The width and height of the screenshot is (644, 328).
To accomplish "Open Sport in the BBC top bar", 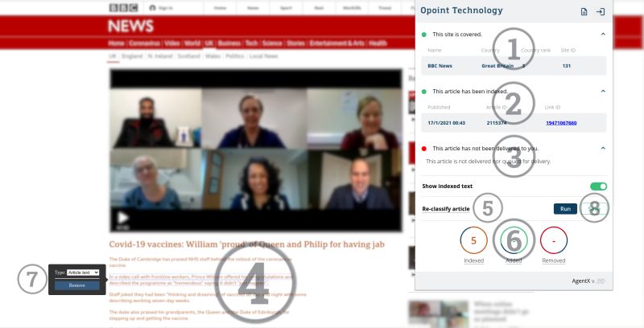I will coord(286,8).
